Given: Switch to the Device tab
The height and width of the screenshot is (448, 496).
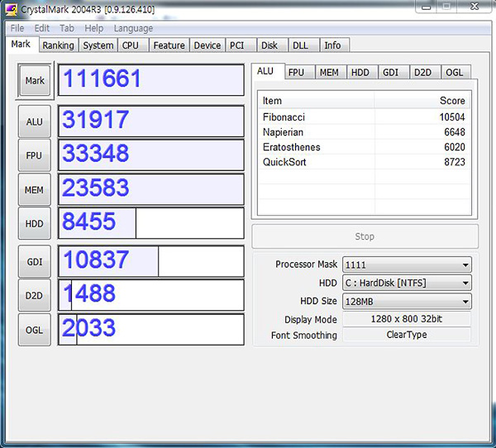Looking at the screenshot, I should [x=207, y=45].
